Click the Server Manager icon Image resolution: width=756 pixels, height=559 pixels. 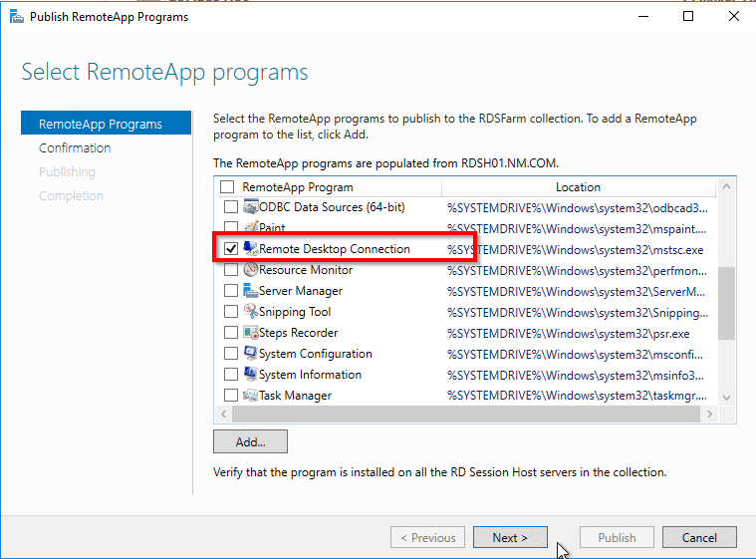tap(251, 291)
